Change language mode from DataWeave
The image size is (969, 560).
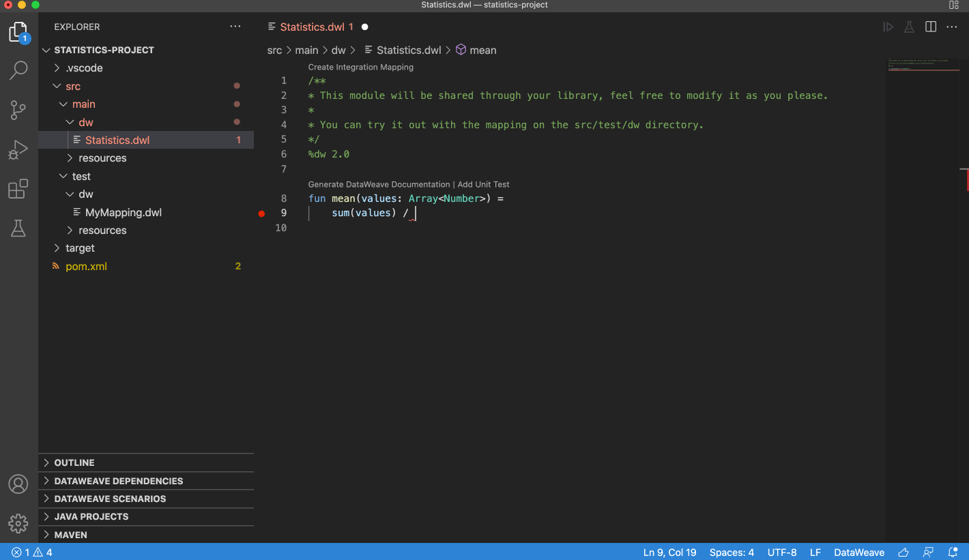[x=858, y=552]
